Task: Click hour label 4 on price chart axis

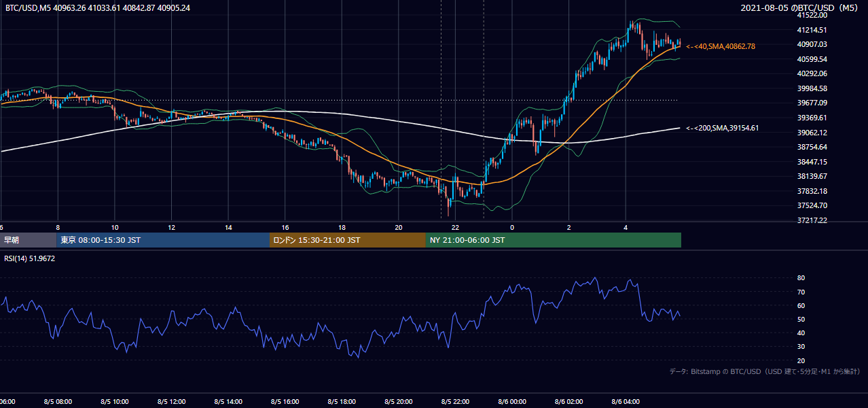Action: (x=626, y=228)
